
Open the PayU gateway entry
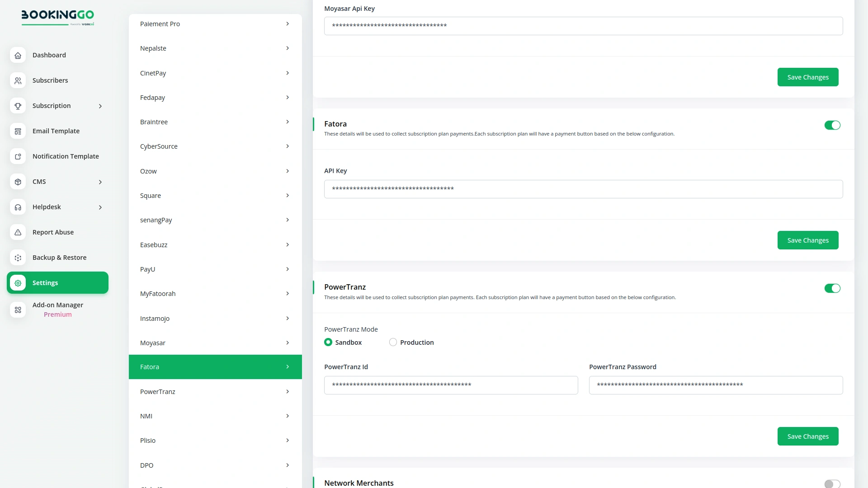(x=215, y=269)
